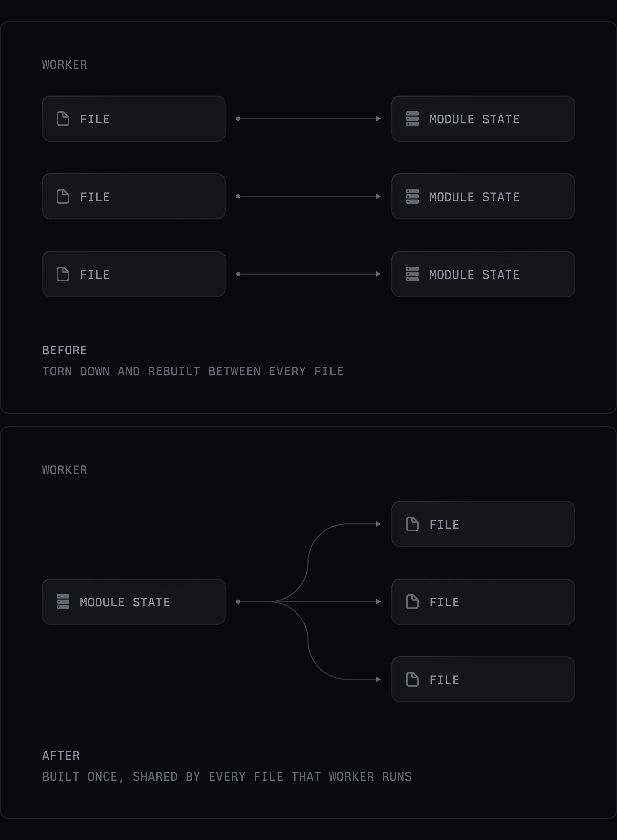Image resolution: width=617 pixels, height=840 pixels.
Task: Click the AFTER caption heading
Action: tap(61, 755)
